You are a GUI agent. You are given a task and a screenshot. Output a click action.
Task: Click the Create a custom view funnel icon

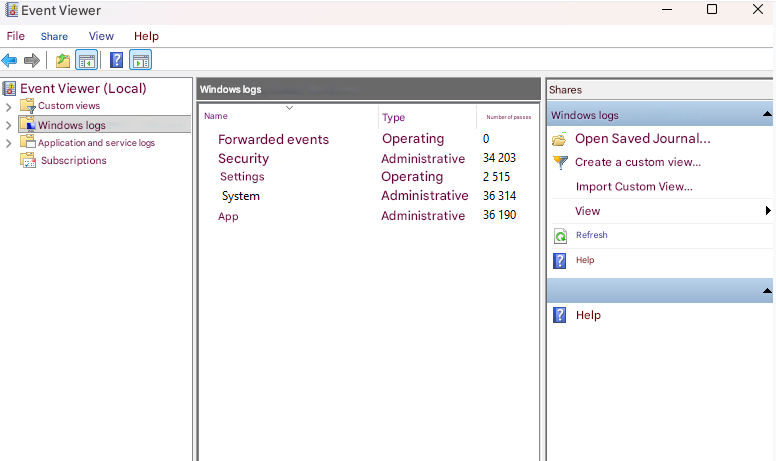click(x=560, y=162)
